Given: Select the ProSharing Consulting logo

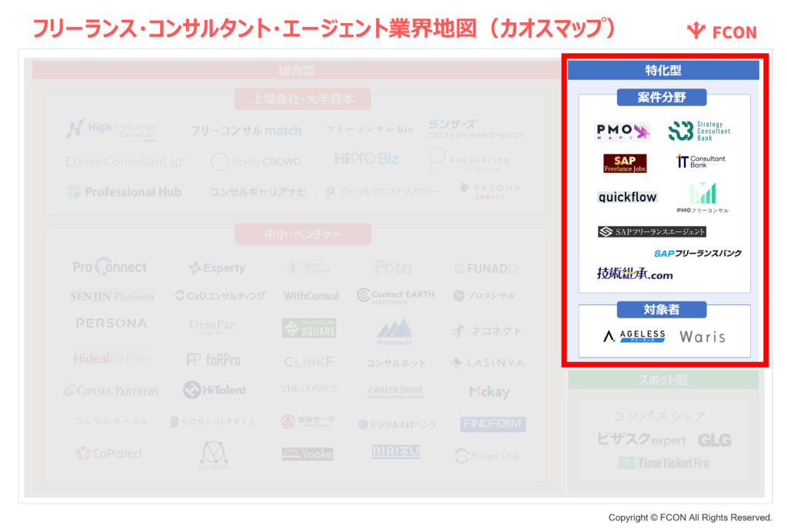Looking at the screenshot, I should point(470,160).
